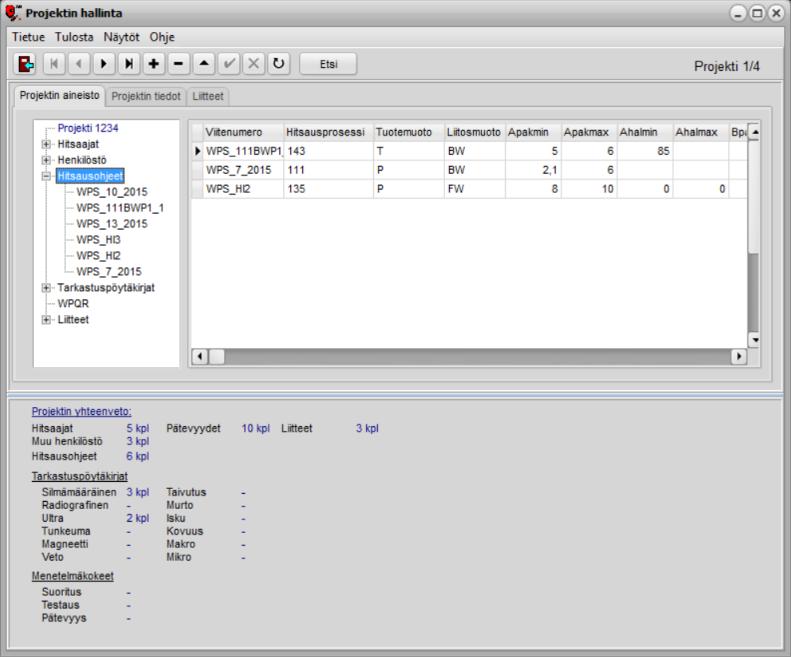Delete record with minus icon
Image resolution: width=791 pixels, height=657 pixels.
click(179, 64)
